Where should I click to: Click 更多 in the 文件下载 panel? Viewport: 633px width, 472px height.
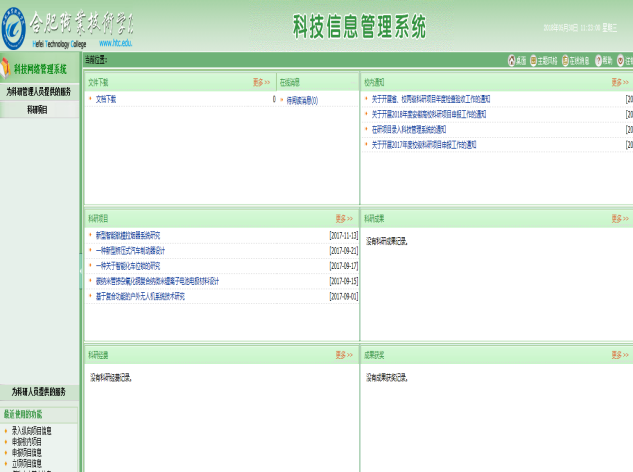tap(261, 82)
